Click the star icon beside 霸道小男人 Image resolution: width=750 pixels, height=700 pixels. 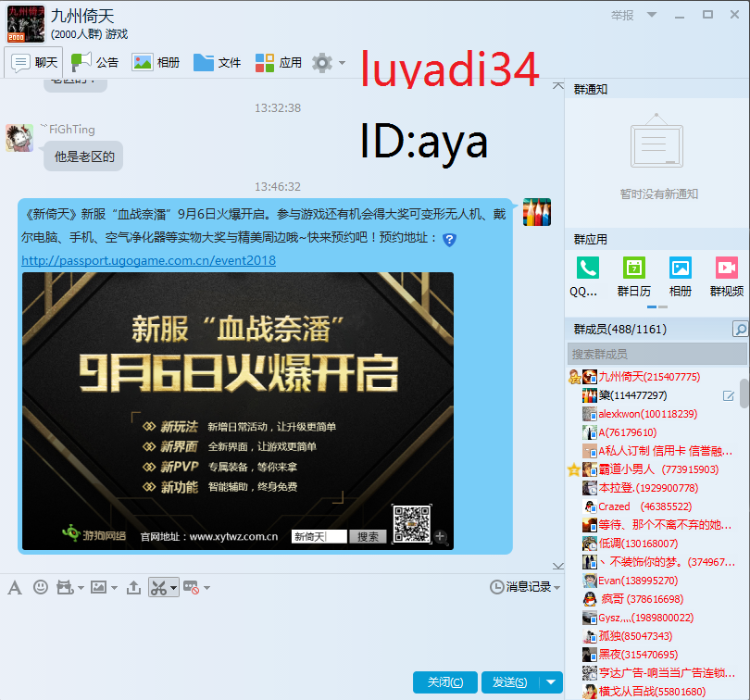click(x=573, y=469)
